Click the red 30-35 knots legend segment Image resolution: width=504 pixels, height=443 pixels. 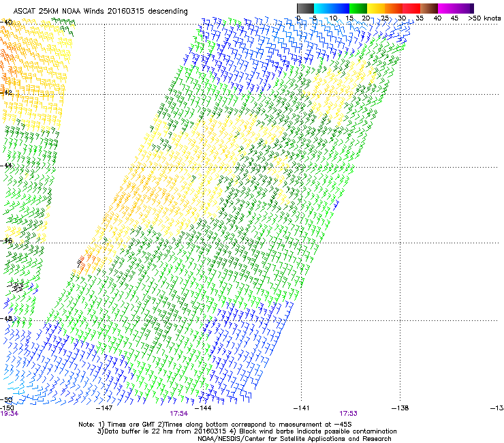[411, 8]
